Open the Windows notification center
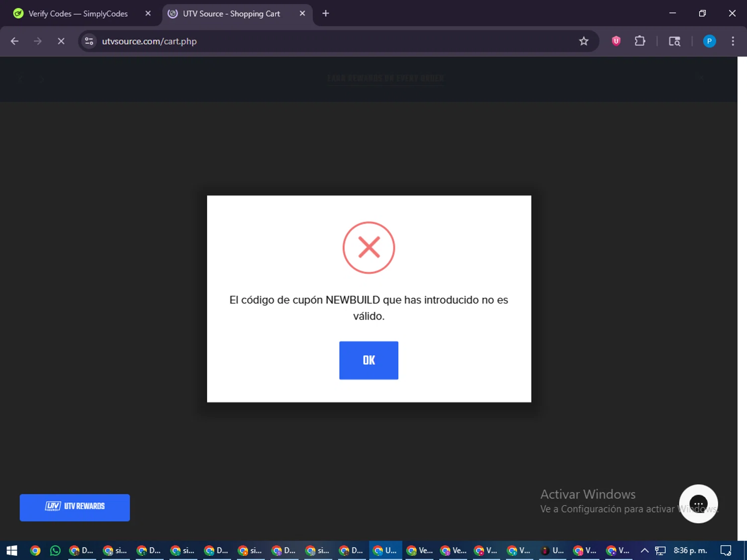Image resolution: width=747 pixels, height=560 pixels. [x=726, y=551]
